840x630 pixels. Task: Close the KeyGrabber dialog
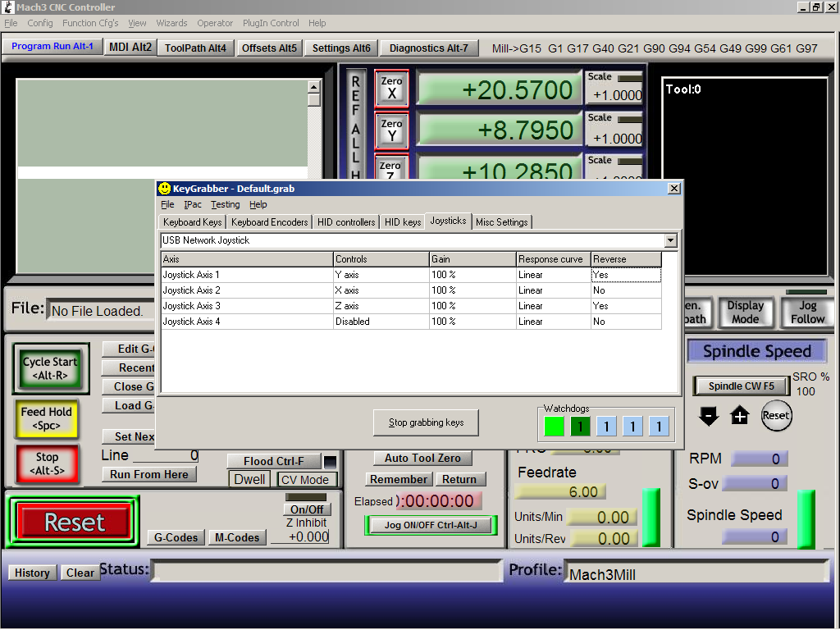(674, 189)
